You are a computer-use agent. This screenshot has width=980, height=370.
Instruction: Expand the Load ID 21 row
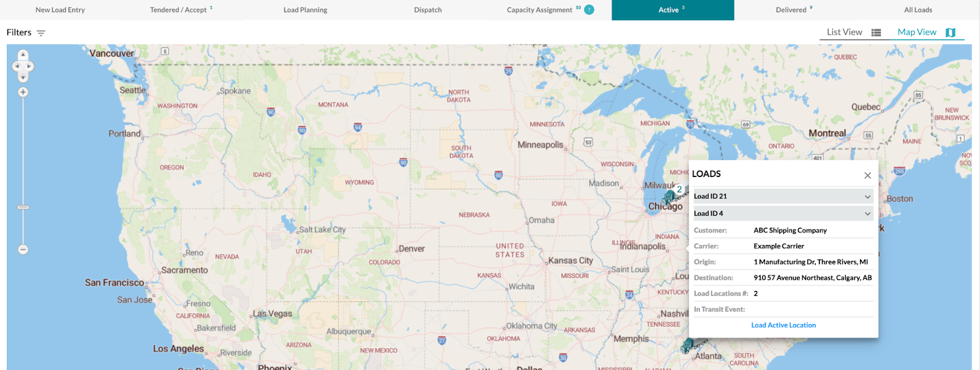[783, 196]
